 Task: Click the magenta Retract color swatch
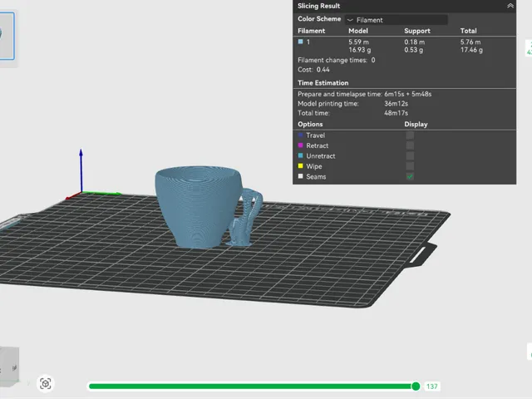coord(300,145)
